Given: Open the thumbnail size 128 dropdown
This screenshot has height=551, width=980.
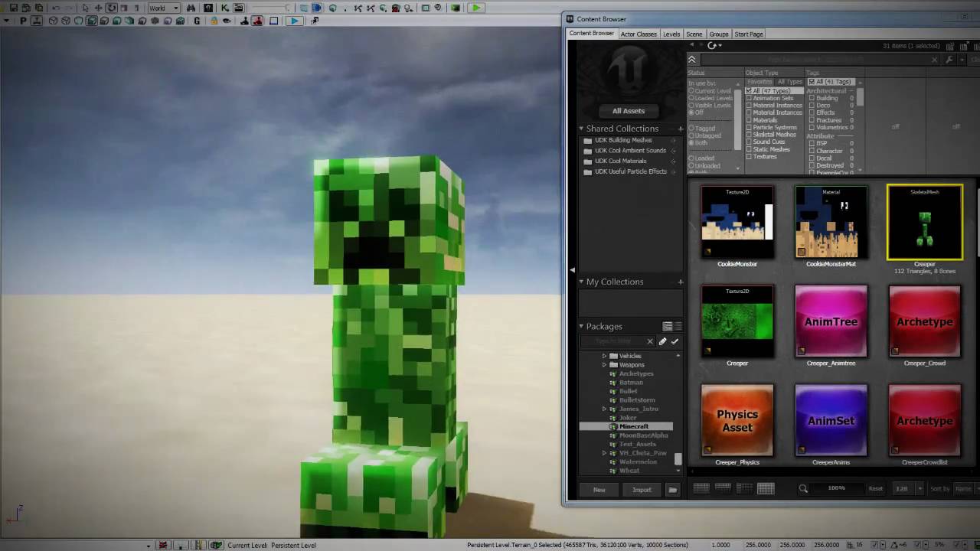Looking at the screenshot, I should coord(920,489).
